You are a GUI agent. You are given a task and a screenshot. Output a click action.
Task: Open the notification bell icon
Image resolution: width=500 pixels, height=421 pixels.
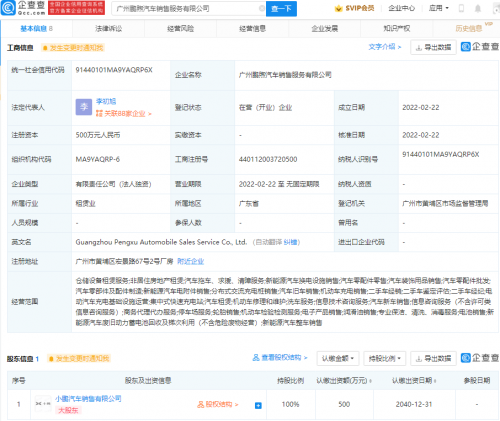pyautogui.click(x=478, y=8)
